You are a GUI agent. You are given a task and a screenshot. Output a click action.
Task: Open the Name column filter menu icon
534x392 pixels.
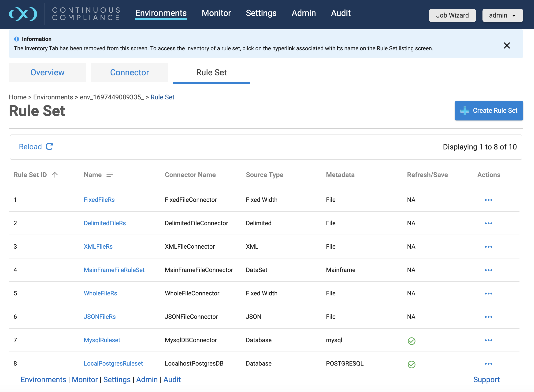110,175
